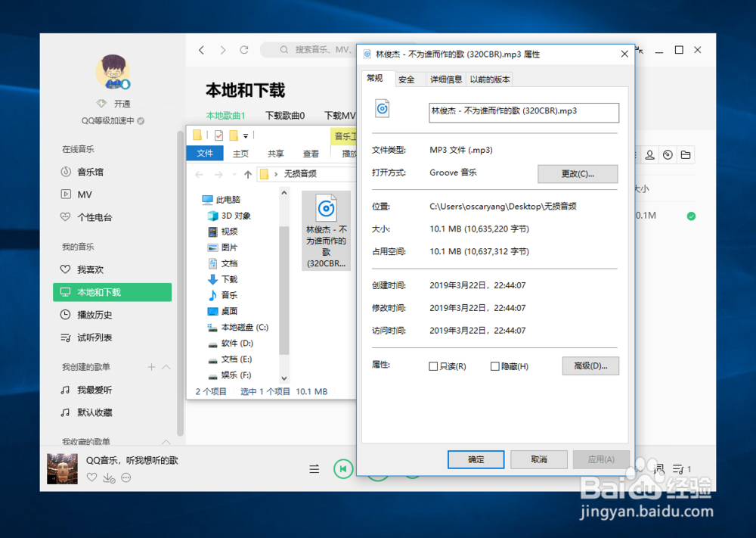Click the 开通 VIP diamond link
The height and width of the screenshot is (538, 756).
[114, 103]
